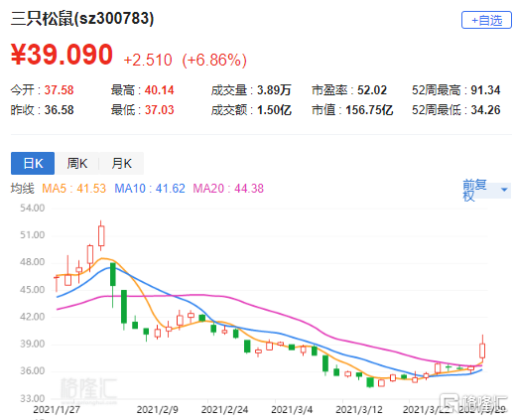Click the 今开 value 37.58
Viewport: 514px width, 420px height.
(x=59, y=90)
